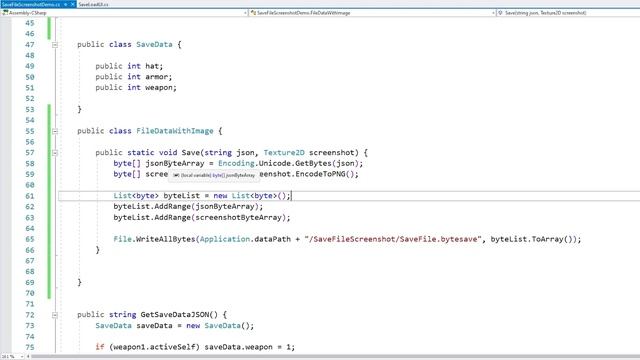Pin the SaveFileScreenshotDemo.cs tab
This screenshot has height=360, width=640.
[x=65, y=4]
